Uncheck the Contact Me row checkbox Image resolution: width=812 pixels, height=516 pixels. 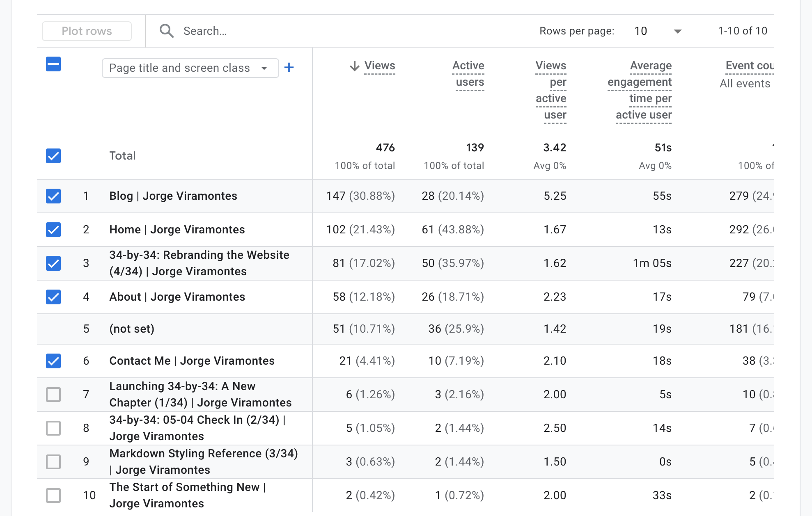pos(53,361)
